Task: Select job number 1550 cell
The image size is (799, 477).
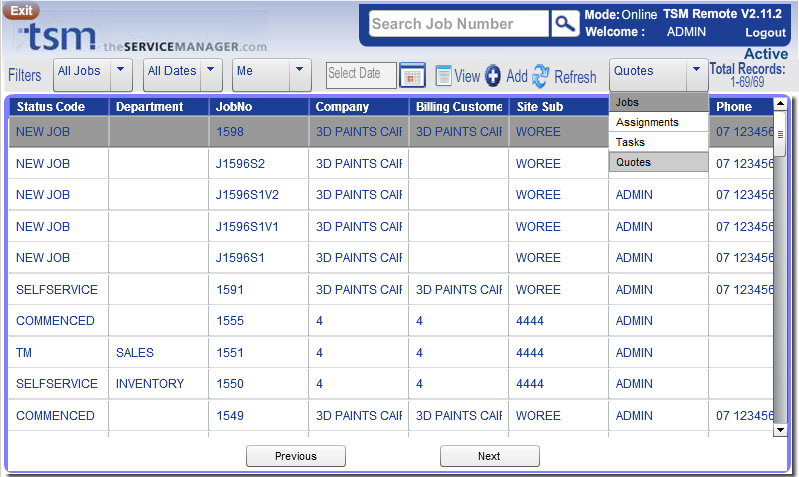Action: [x=258, y=384]
